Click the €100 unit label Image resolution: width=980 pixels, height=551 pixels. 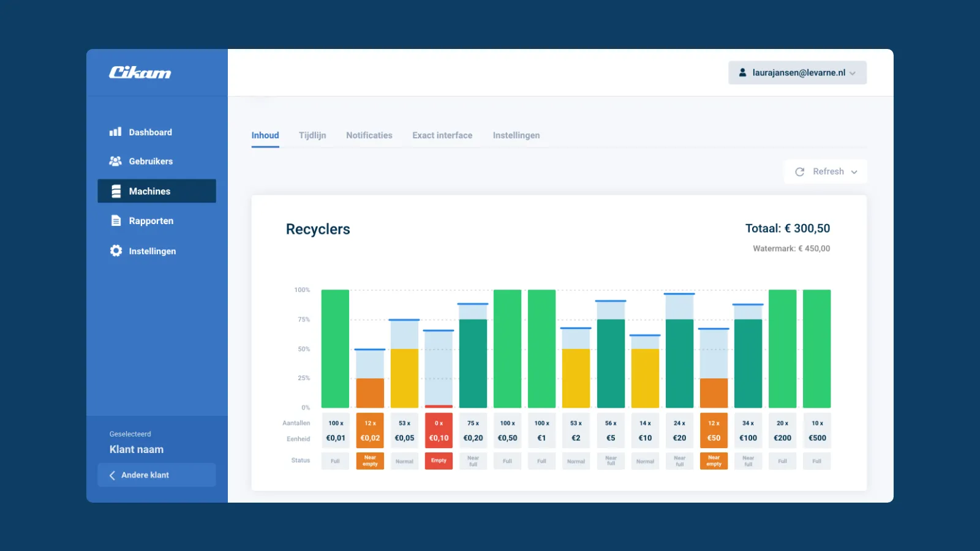[x=748, y=438]
